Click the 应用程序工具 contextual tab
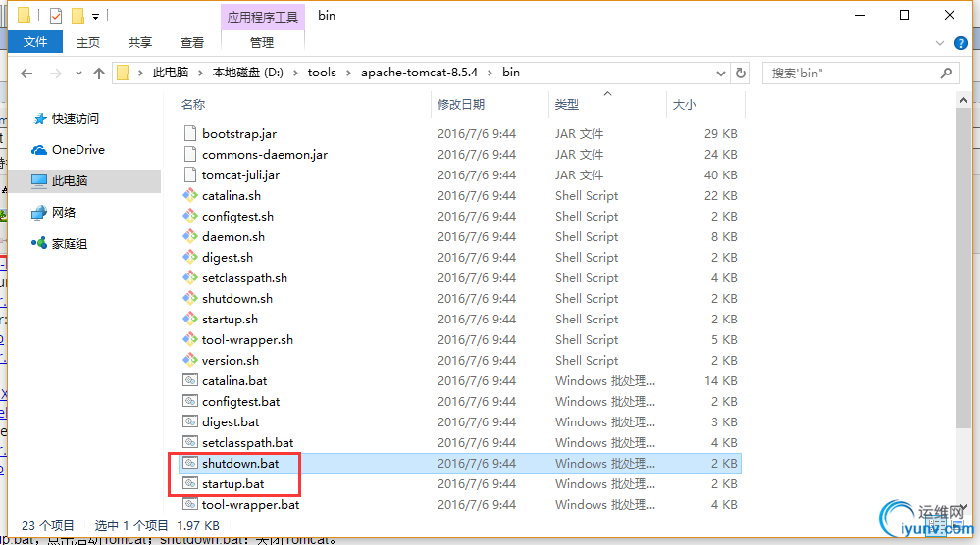Viewport: 980px width, 545px height. [x=263, y=17]
